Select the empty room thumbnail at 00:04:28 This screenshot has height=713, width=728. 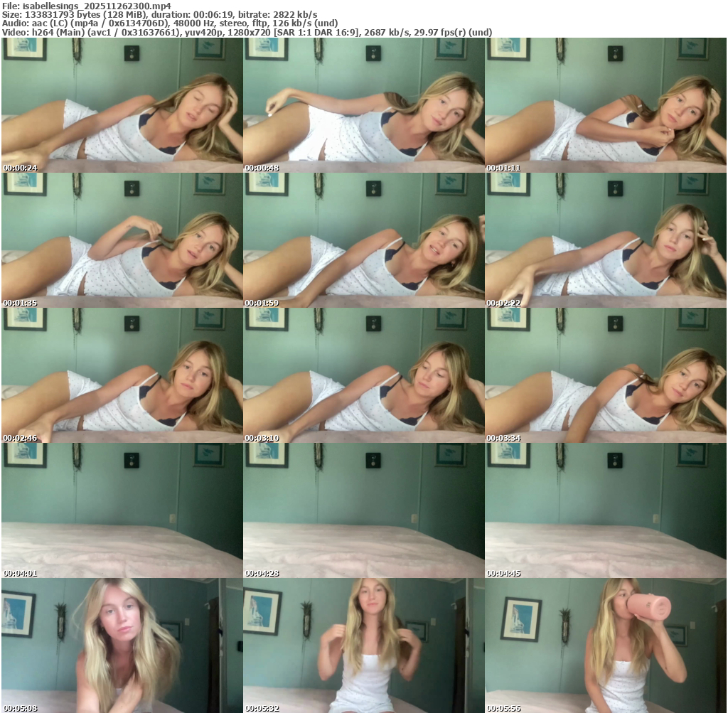click(x=364, y=510)
